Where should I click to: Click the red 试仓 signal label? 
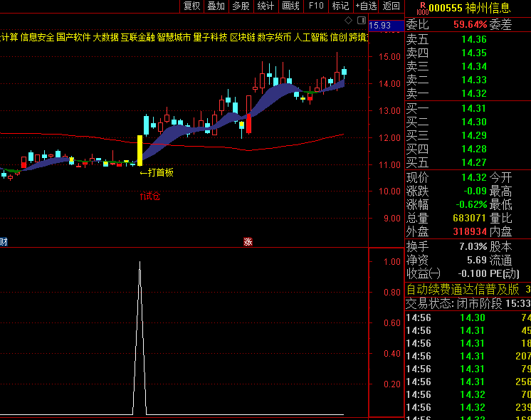click(x=149, y=196)
